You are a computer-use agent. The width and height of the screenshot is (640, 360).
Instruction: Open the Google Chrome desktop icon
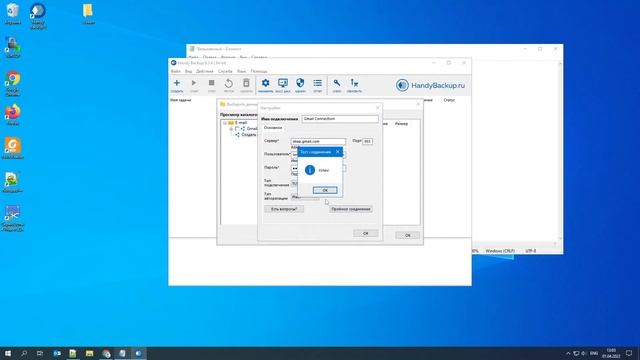point(13,84)
